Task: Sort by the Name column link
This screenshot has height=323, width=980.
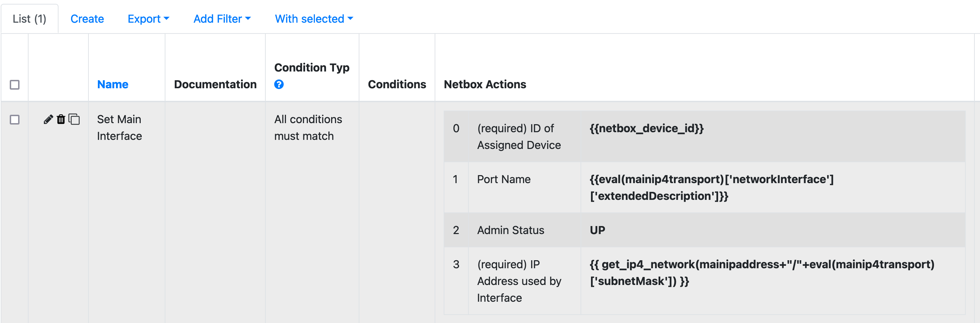Action: [112, 84]
